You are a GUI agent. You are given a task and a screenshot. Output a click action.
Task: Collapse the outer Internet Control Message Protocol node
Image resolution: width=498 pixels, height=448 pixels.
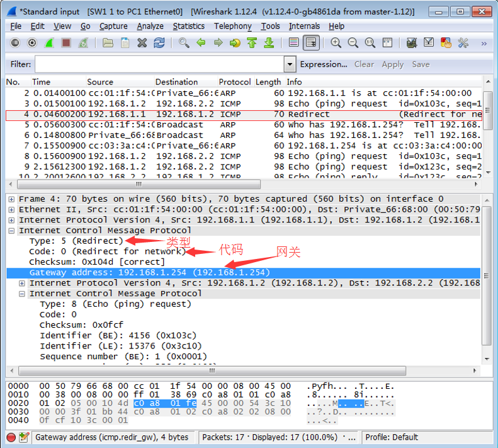[11, 231]
